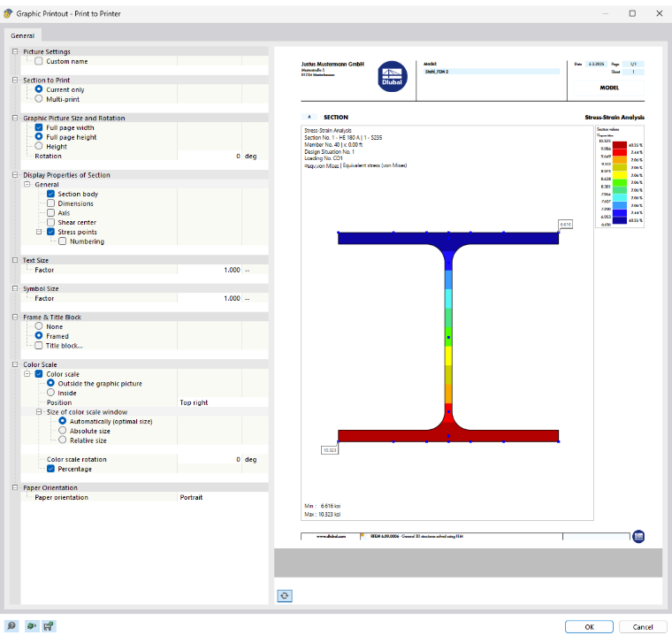The height and width of the screenshot is (643, 672).
Task: Click the Cancel button
Action: click(643, 627)
